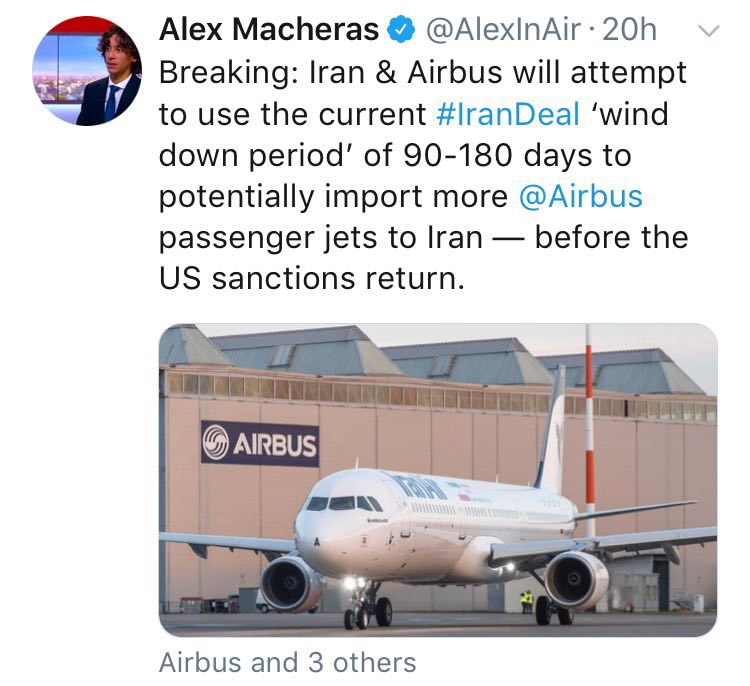Click the jet engine under the left-side wing

291,582
